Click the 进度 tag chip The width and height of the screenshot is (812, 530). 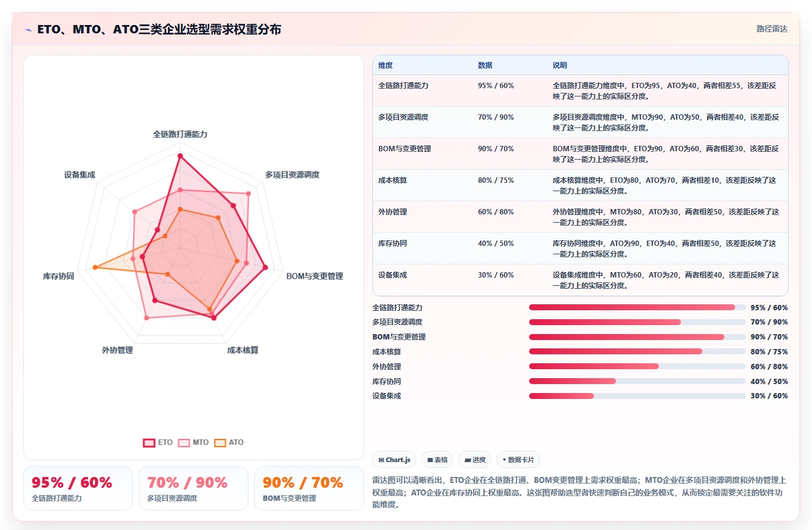click(475, 460)
